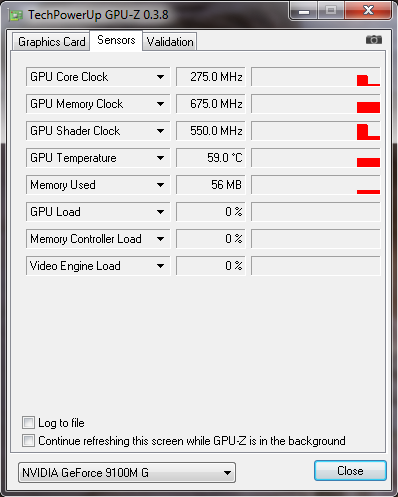This screenshot has height=497, width=398.
Task: Open the Video Engine Load dropdown
Action: pos(160,266)
